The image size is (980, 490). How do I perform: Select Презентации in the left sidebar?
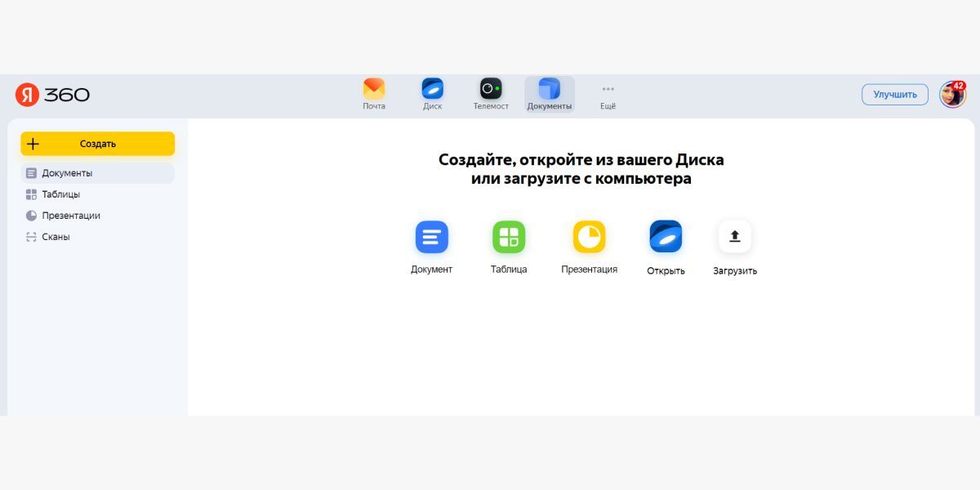click(x=97, y=216)
